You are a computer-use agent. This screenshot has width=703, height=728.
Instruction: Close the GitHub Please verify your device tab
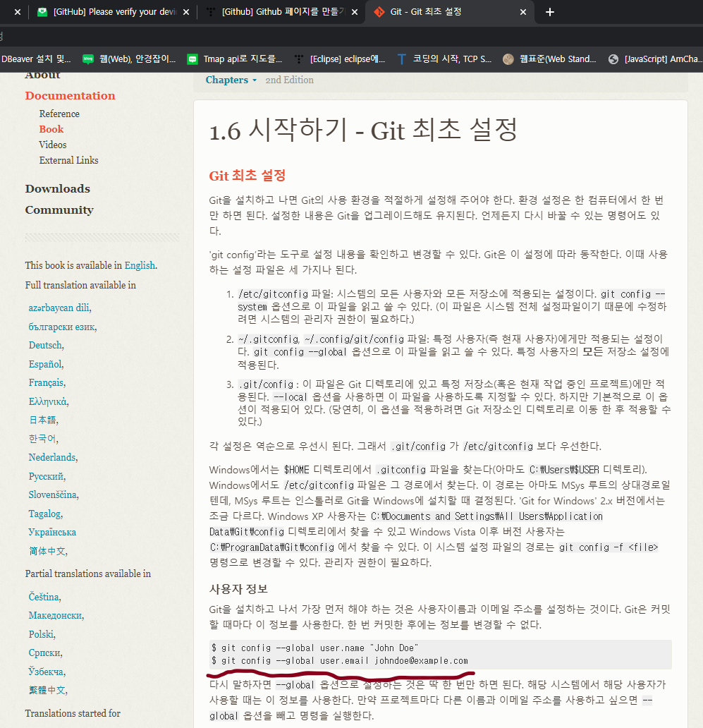[x=186, y=12]
